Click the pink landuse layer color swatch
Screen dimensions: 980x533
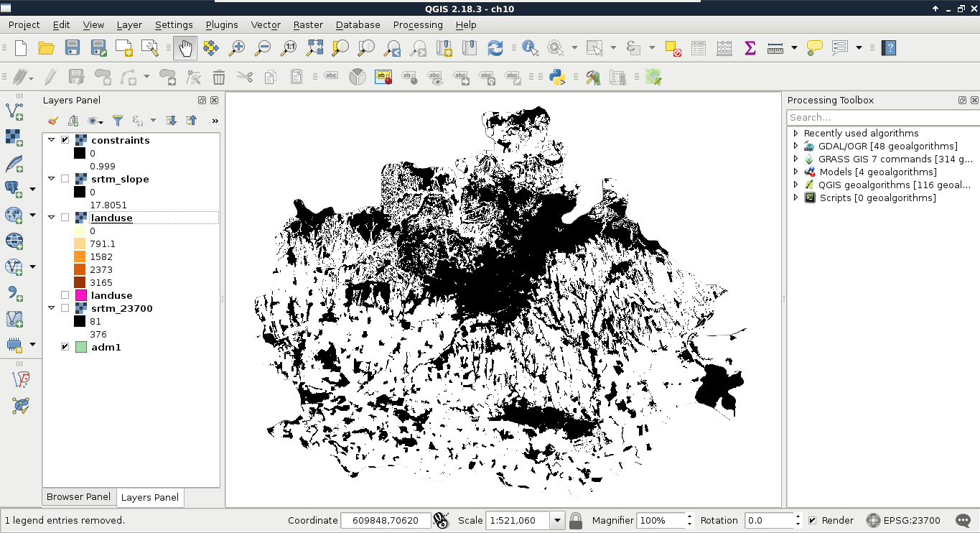81,295
